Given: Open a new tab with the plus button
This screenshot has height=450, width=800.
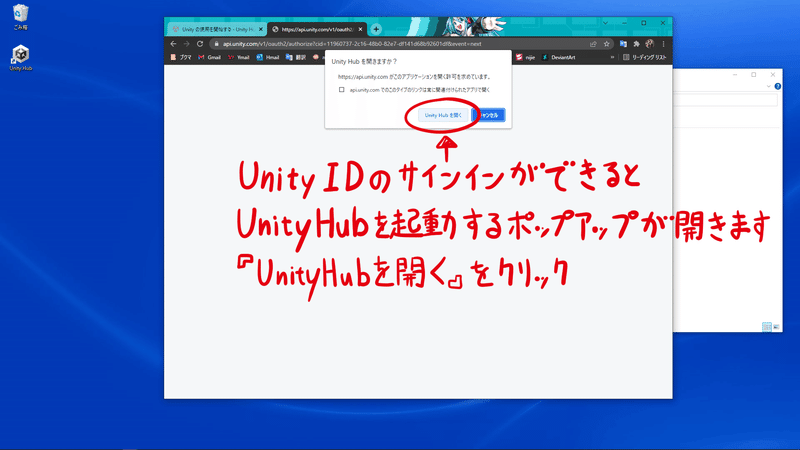Looking at the screenshot, I should point(376,29).
